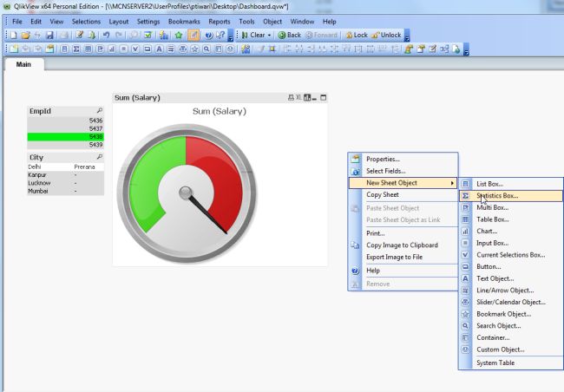
Task: Choose Properties... in the context menu
Action: tap(403, 159)
